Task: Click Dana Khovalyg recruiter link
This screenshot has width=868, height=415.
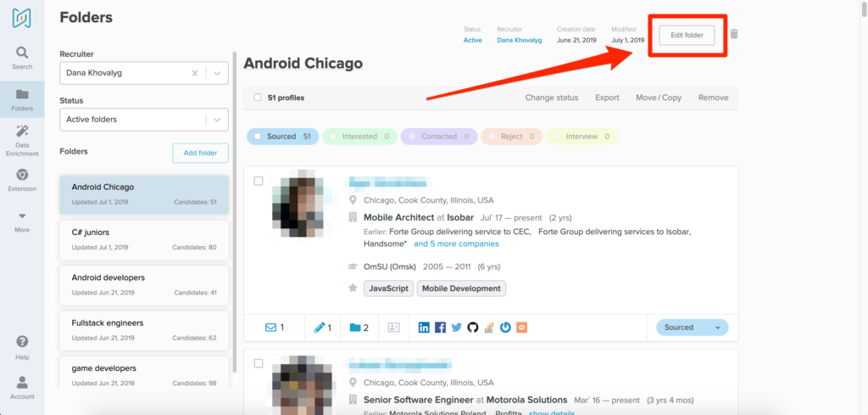Action: [x=520, y=40]
